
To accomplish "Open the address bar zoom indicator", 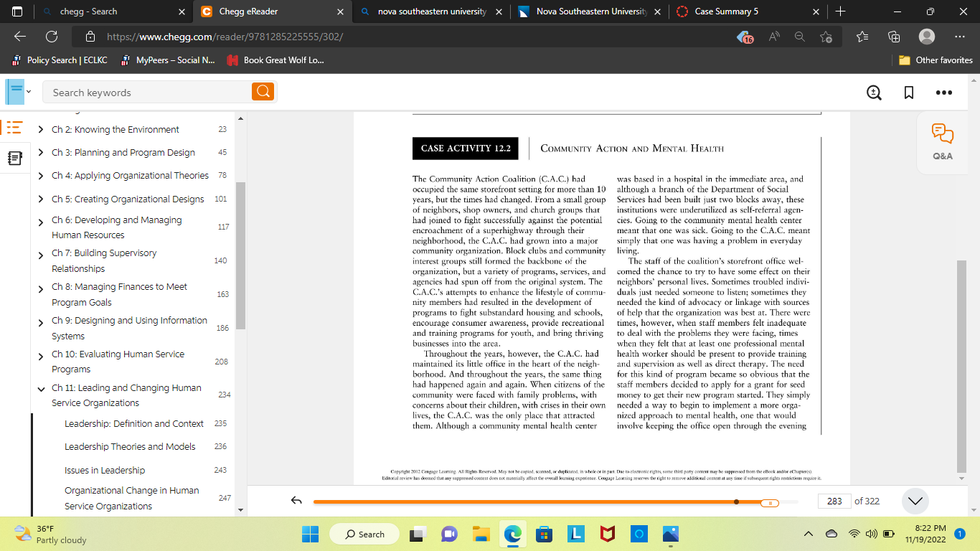I will click(x=800, y=37).
